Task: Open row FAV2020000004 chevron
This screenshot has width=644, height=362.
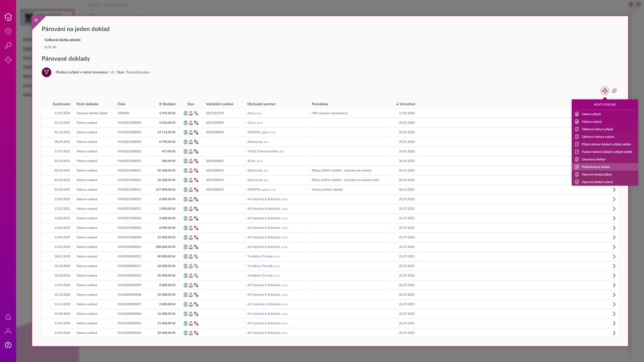Action: [x=614, y=333]
